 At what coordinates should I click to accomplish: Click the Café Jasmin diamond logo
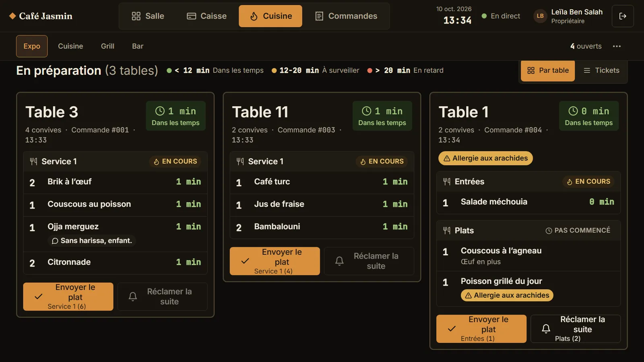12,16
